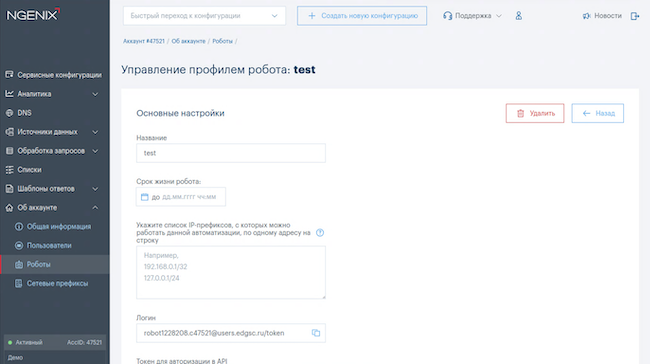Click the AccID: 47521 text

coord(85,342)
